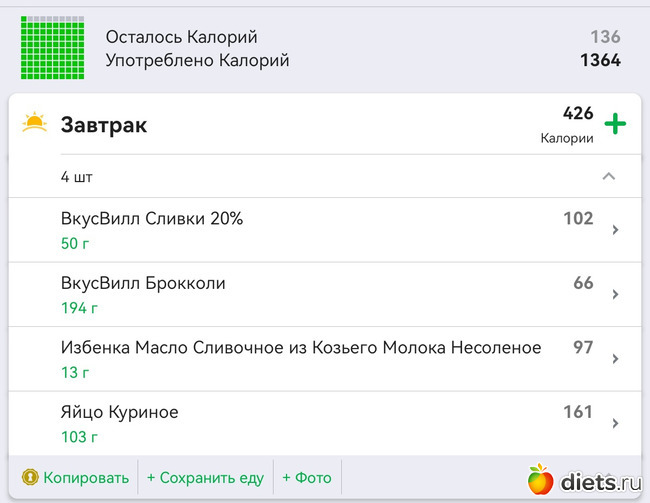Open details arrow for ВкусВилл Сливки 20%

click(615, 230)
